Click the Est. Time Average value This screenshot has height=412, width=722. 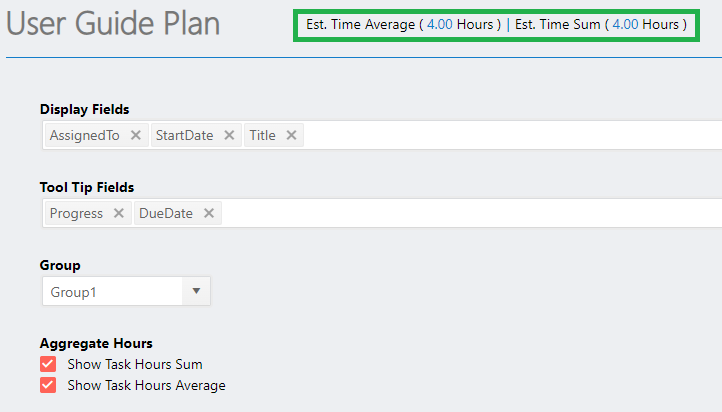[439, 24]
